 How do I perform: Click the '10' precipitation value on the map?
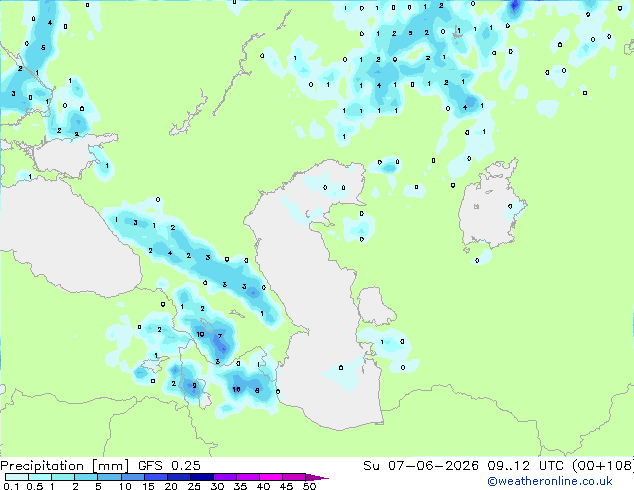click(200, 334)
